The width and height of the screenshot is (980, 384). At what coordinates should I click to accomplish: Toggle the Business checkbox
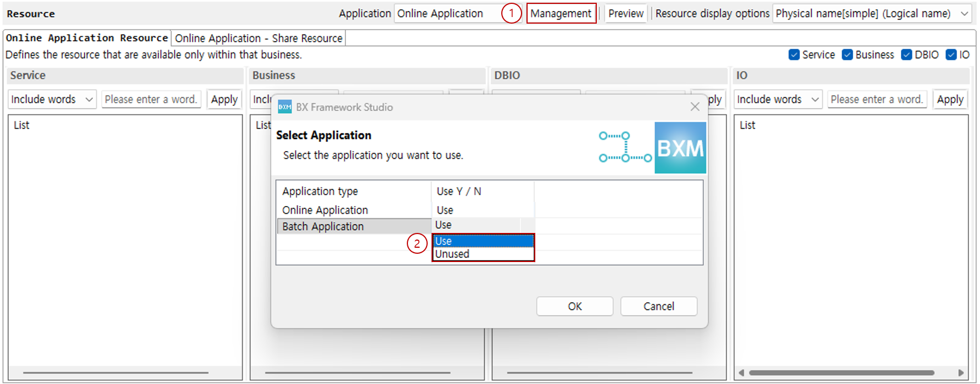point(847,55)
